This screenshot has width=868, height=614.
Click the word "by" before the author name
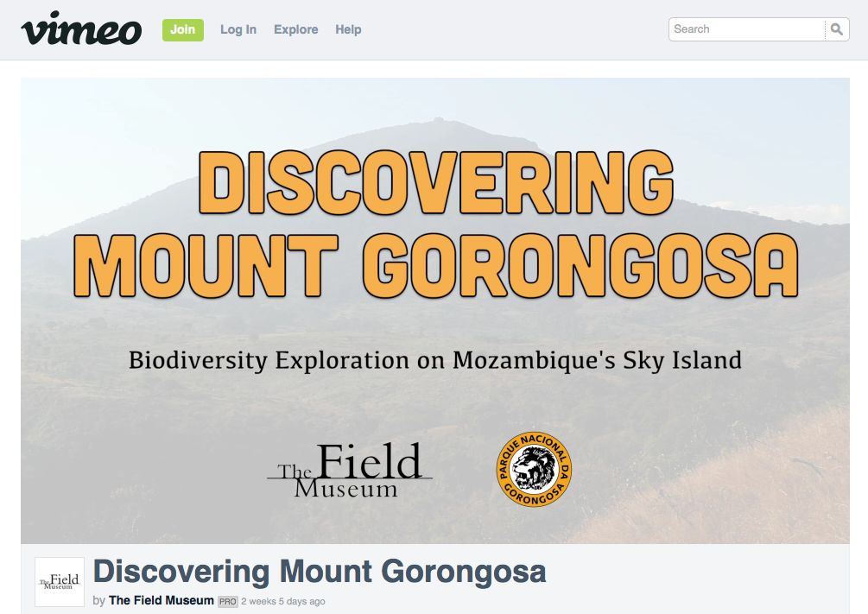click(x=98, y=601)
